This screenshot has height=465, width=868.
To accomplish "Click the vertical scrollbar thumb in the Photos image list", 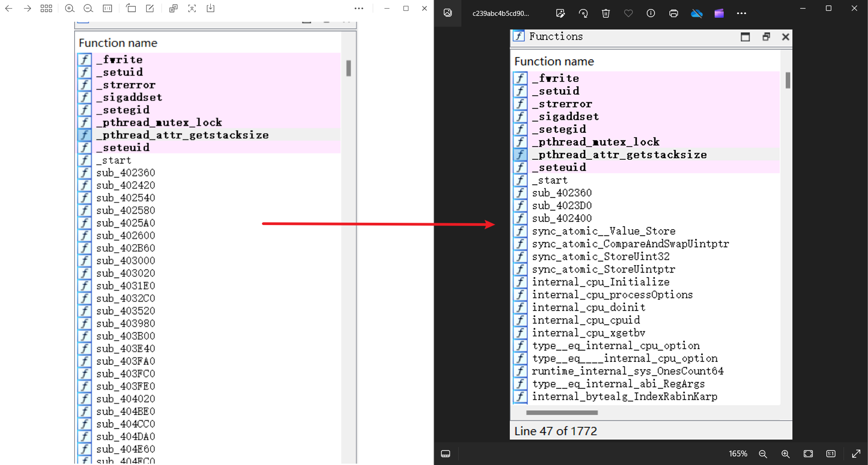I will (x=788, y=80).
